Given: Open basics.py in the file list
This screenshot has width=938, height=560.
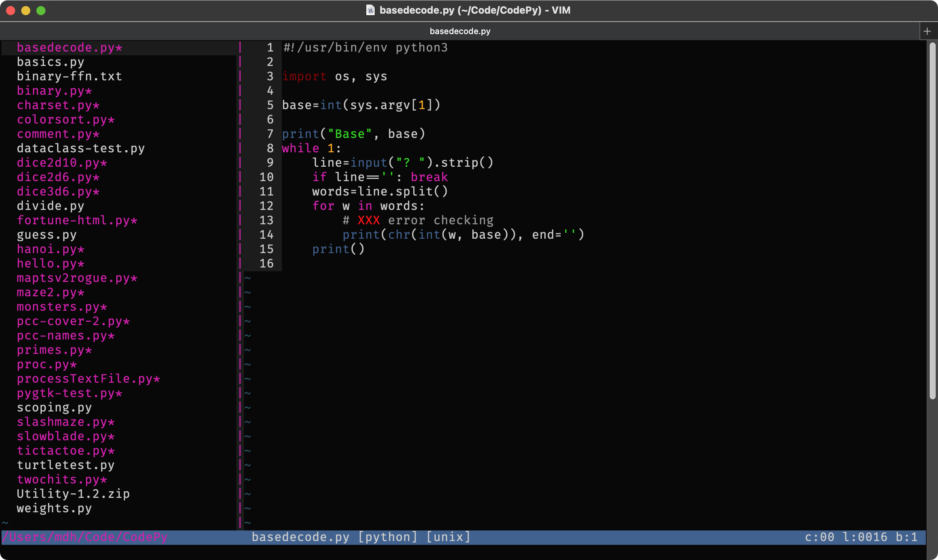Looking at the screenshot, I should [x=50, y=62].
